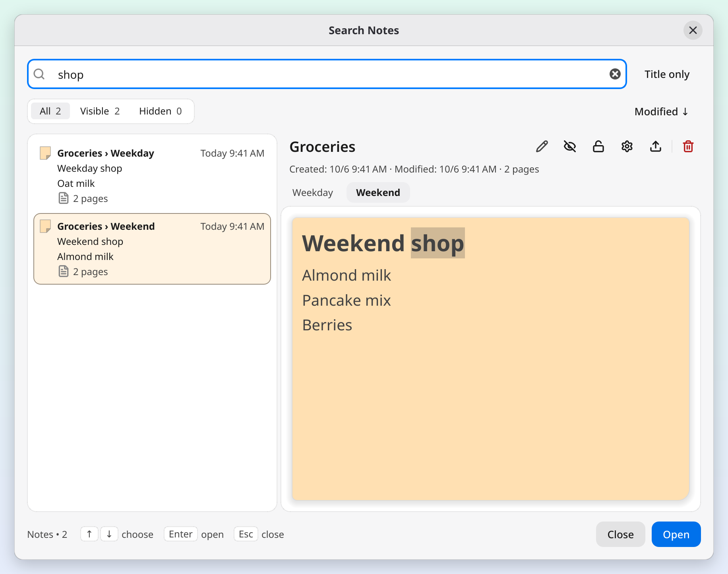Hide the Groceries note with eye-slash icon
The image size is (728, 574).
click(570, 147)
